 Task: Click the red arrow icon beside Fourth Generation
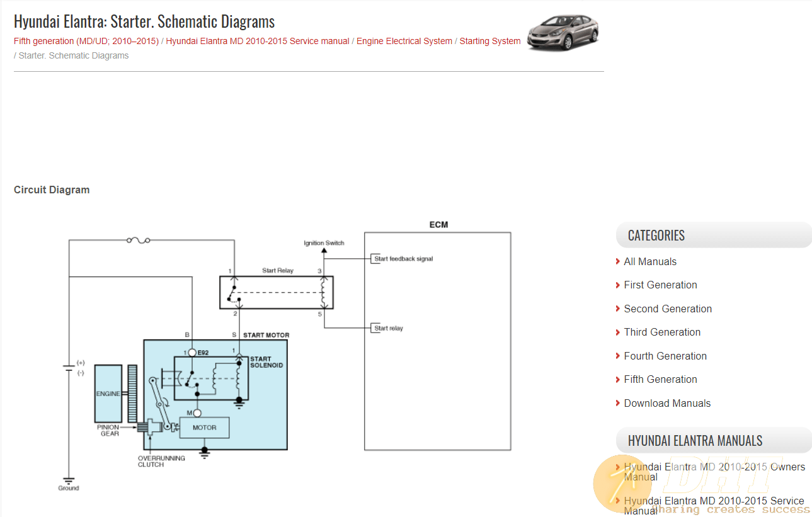(x=617, y=356)
